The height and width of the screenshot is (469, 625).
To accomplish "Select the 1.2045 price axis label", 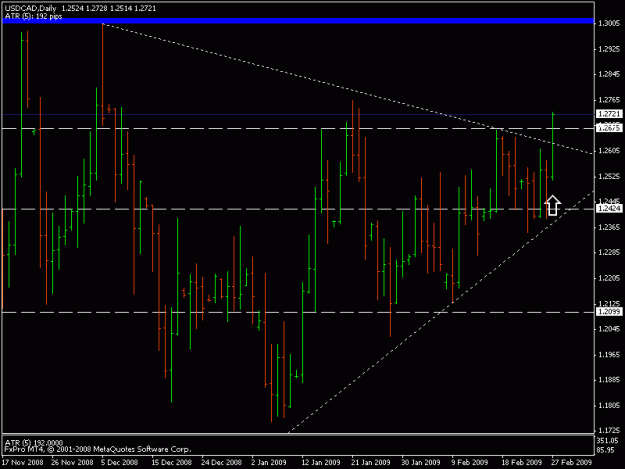I will click(x=609, y=329).
